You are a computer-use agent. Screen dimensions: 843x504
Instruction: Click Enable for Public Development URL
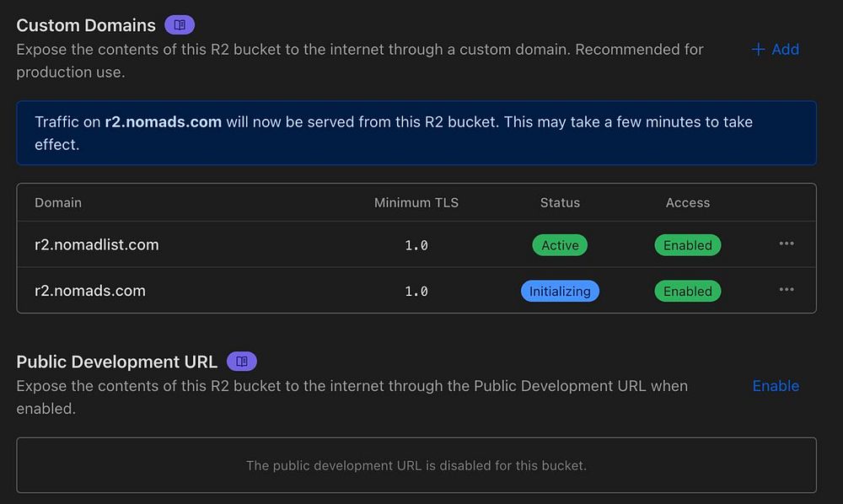point(776,386)
